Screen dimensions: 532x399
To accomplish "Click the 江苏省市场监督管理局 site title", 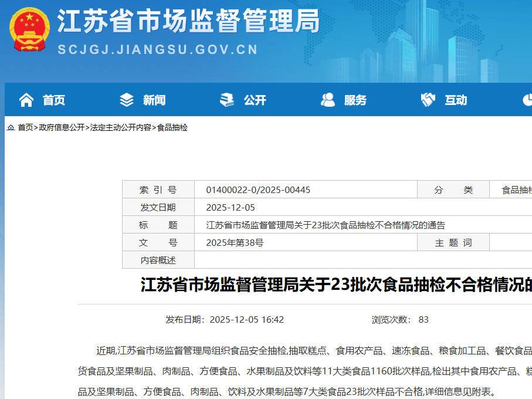I will point(188,22).
